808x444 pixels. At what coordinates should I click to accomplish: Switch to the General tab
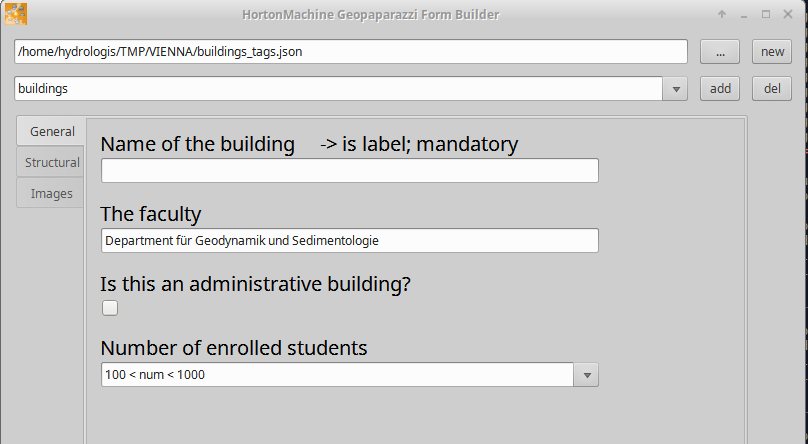[x=52, y=131]
